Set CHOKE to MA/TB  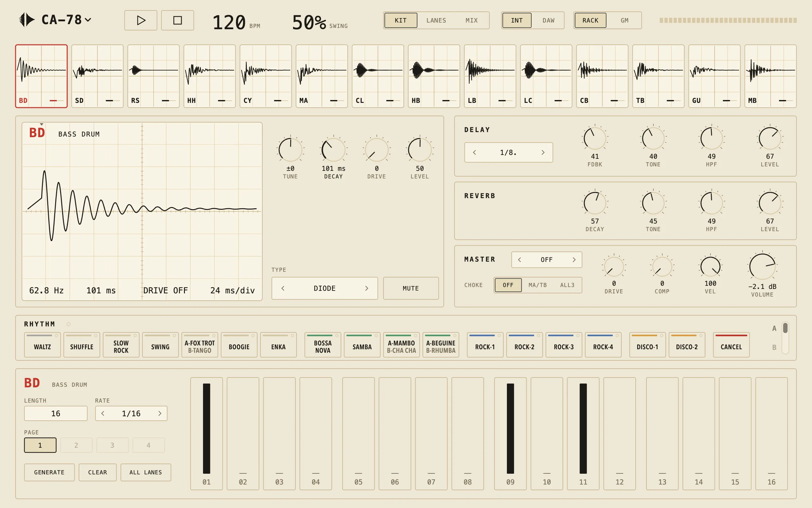538,285
